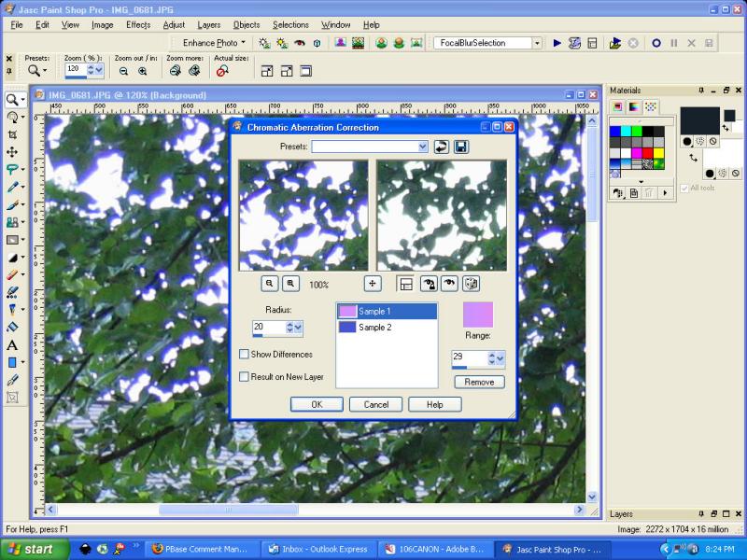Image resolution: width=747 pixels, height=560 pixels.
Task: Open the File menu
Action: pyautogui.click(x=17, y=25)
